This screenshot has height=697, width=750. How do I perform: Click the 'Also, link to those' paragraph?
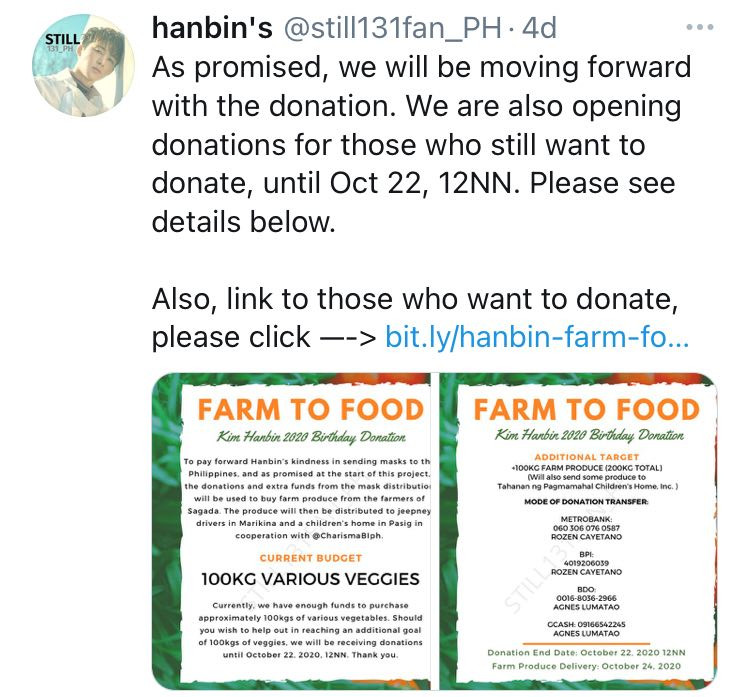pyautogui.click(x=420, y=318)
